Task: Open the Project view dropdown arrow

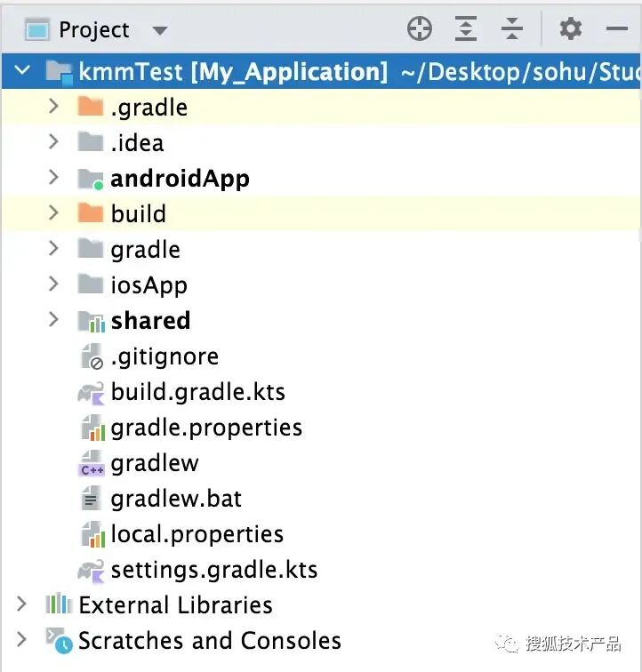Action: click(x=160, y=30)
